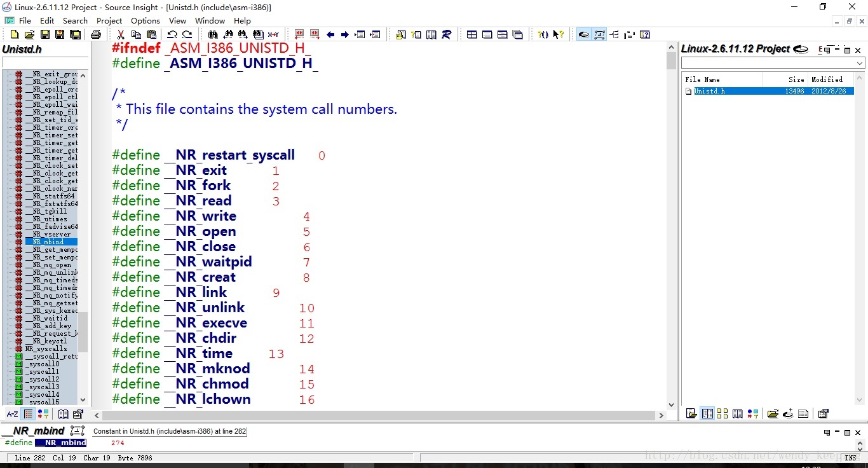Open the project window filter dropdown
This screenshot has height=468, width=868.
[x=860, y=63]
